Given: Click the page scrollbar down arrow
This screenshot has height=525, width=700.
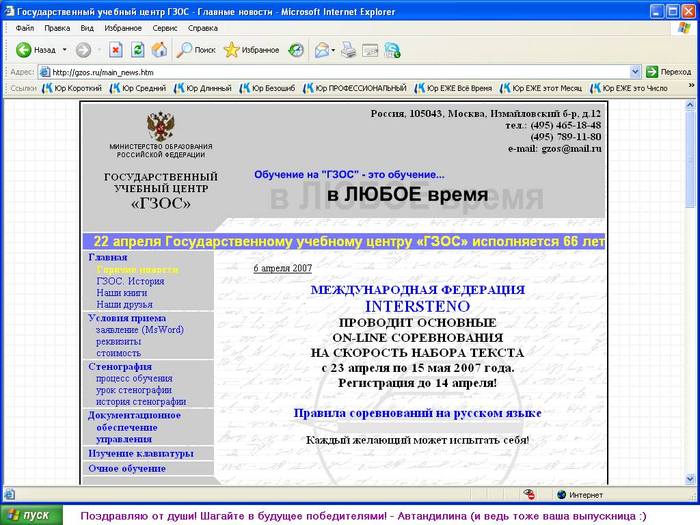Looking at the screenshot, I should (x=690, y=479).
